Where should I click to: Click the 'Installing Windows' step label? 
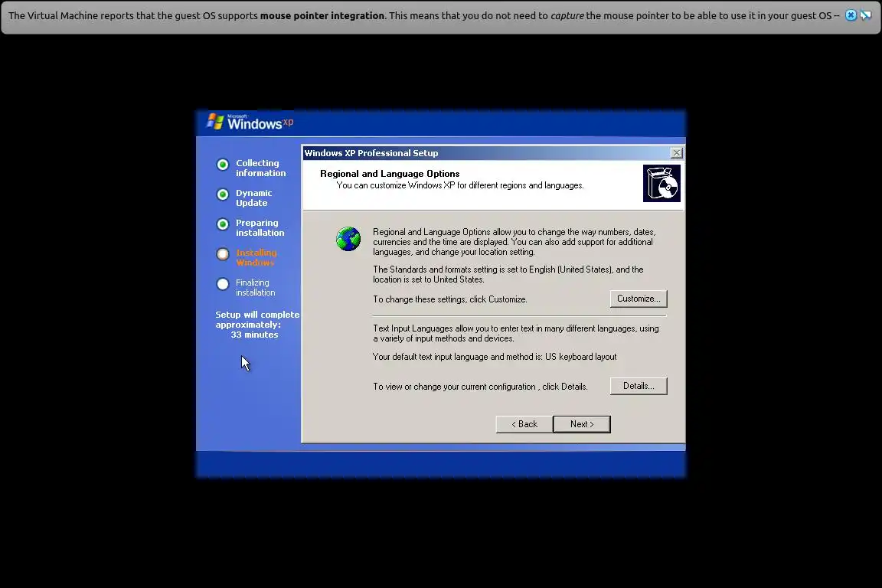point(256,258)
